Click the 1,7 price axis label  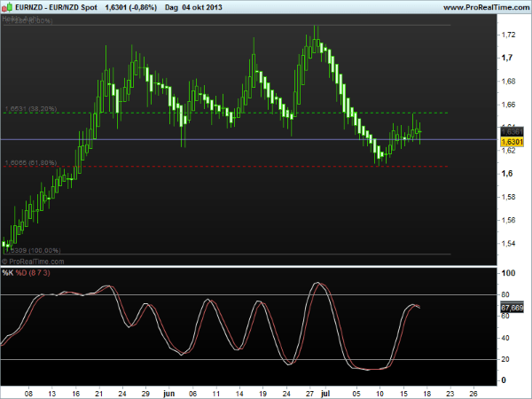point(507,58)
